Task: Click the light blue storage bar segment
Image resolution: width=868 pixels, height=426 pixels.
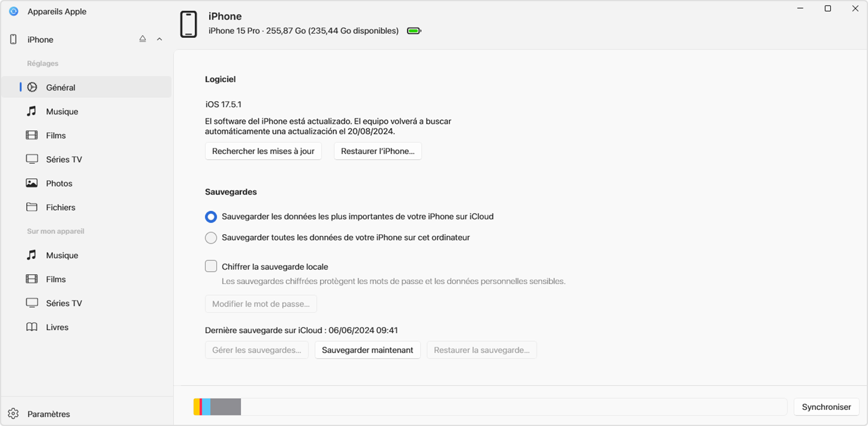Action: coord(206,407)
